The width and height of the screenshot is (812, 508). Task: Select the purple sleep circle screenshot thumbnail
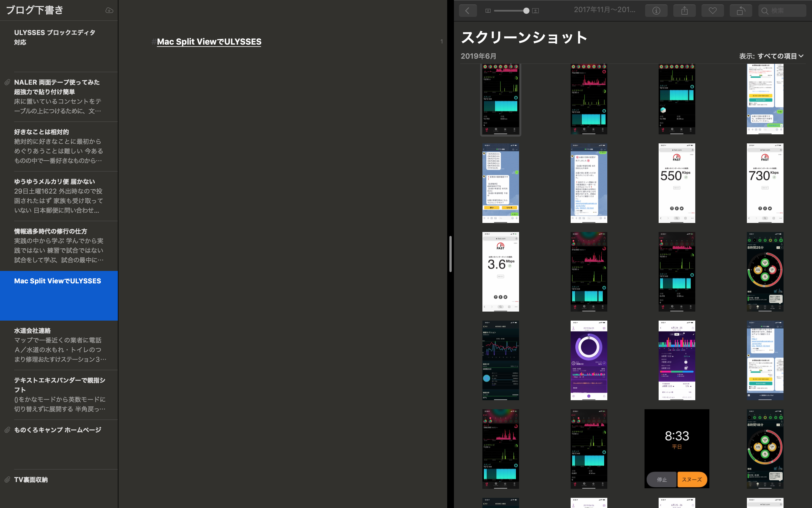589,360
